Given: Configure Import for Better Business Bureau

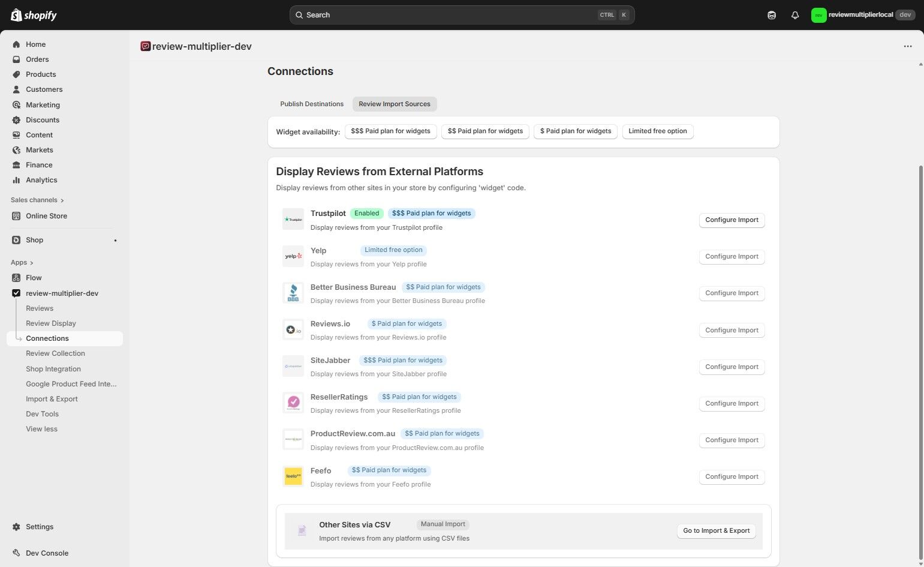Looking at the screenshot, I should click(x=732, y=293).
